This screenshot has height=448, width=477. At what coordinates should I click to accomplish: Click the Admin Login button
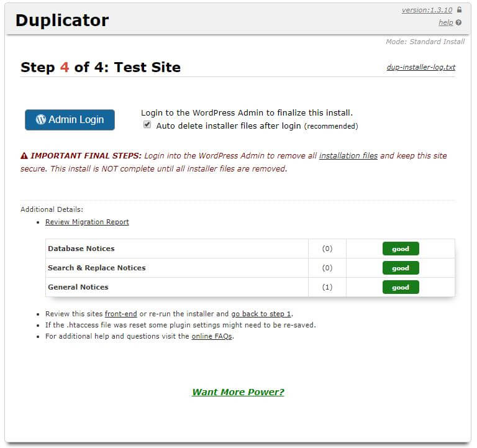point(70,120)
